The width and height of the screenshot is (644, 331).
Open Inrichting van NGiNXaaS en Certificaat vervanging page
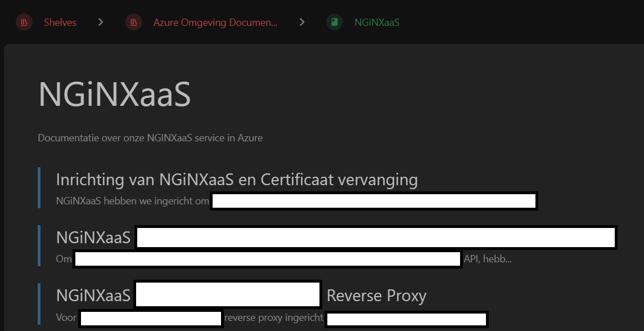(237, 180)
